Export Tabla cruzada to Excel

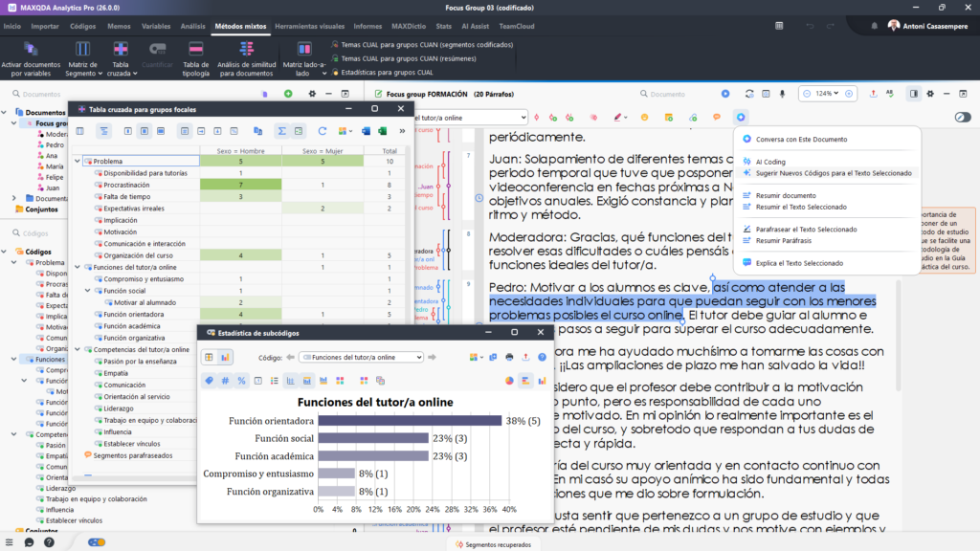(x=383, y=131)
